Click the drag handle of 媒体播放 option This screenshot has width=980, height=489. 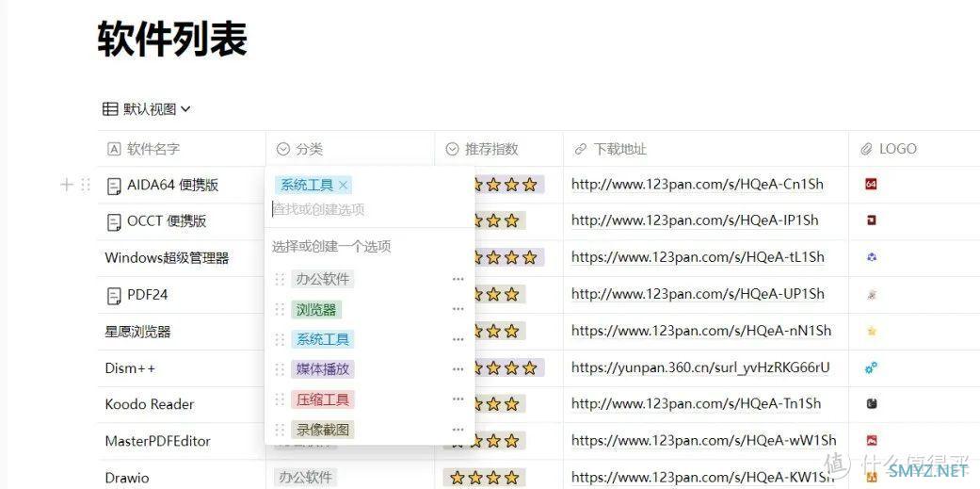click(280, 369)
